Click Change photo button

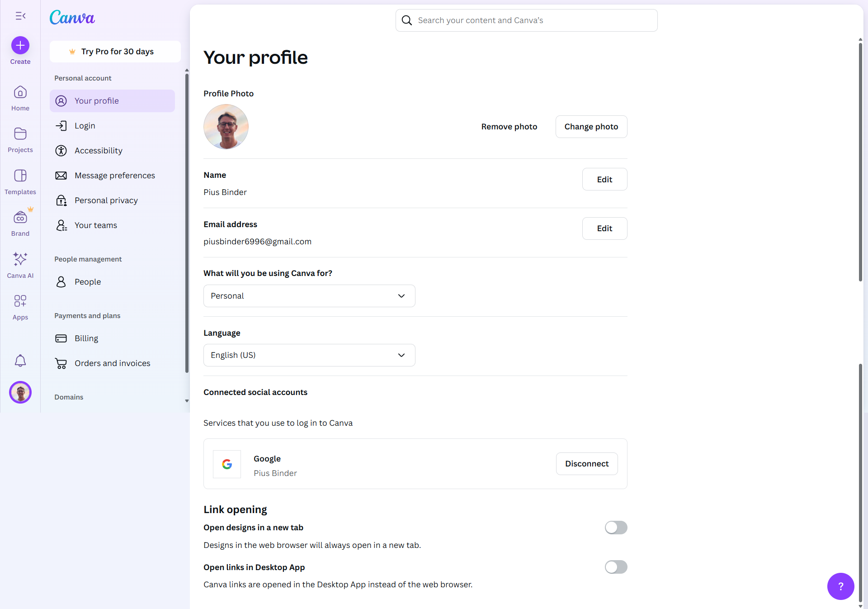click(591, 127)
